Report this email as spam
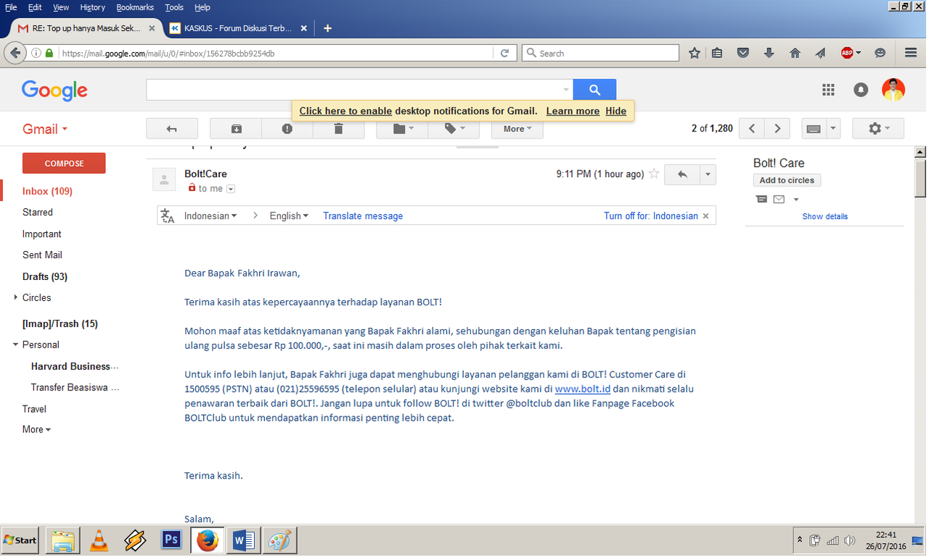The width and height of the screenshot is (929, 560). 287,128
